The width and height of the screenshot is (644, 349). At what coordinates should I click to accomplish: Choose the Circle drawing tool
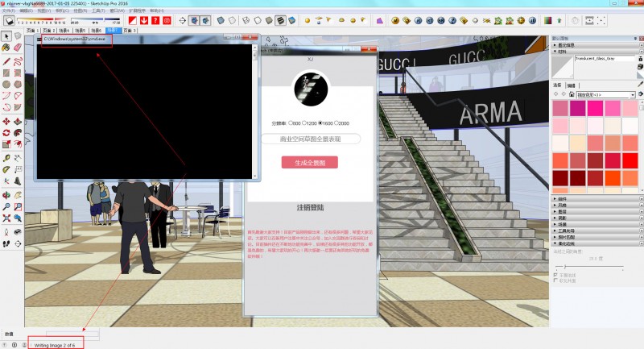(6, 85)
